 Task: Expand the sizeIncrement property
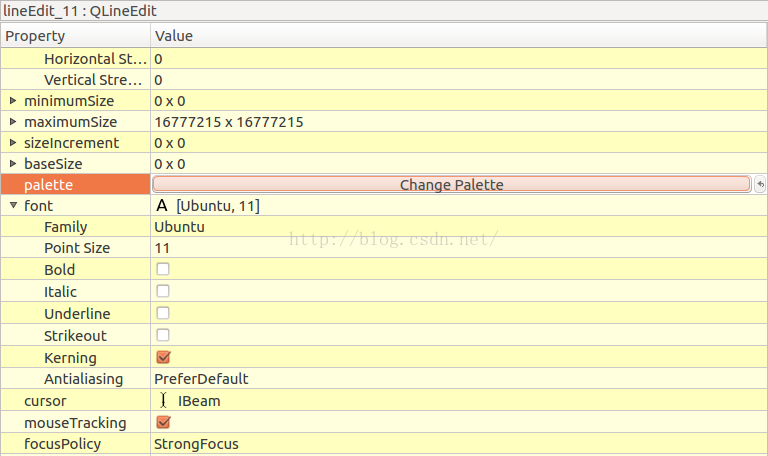click(13, 143)
